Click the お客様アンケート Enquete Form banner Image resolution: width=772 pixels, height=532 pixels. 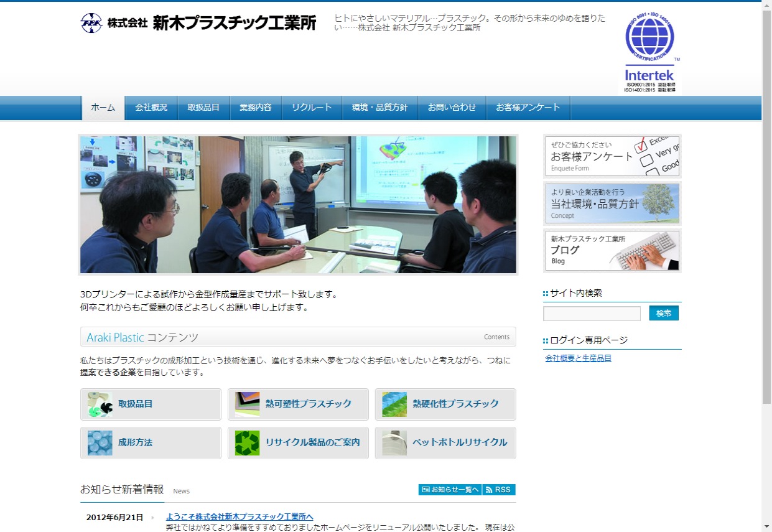tap(612, 156)
